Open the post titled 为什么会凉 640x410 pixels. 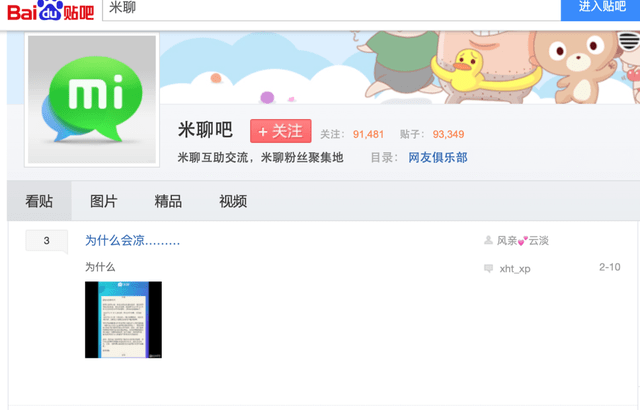pos(132,241)
